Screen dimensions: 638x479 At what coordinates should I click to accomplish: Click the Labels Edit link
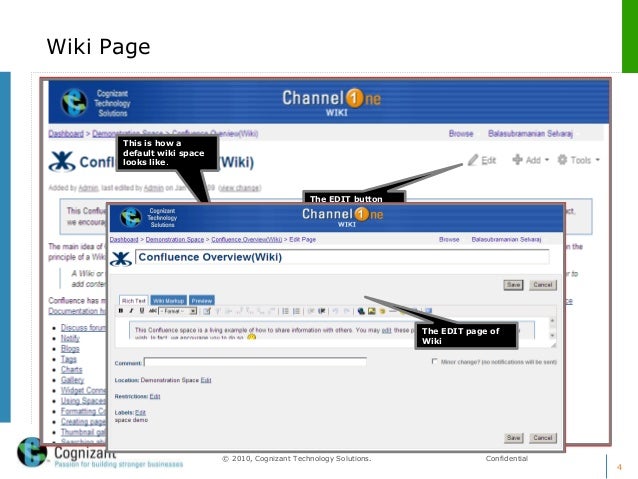click(x=140, y=413)
